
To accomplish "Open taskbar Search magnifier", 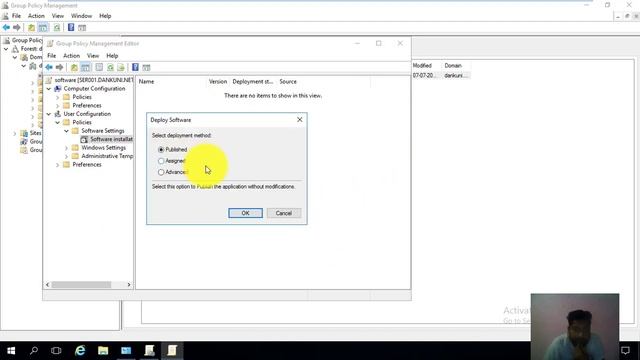I will [x=34, y=351].
